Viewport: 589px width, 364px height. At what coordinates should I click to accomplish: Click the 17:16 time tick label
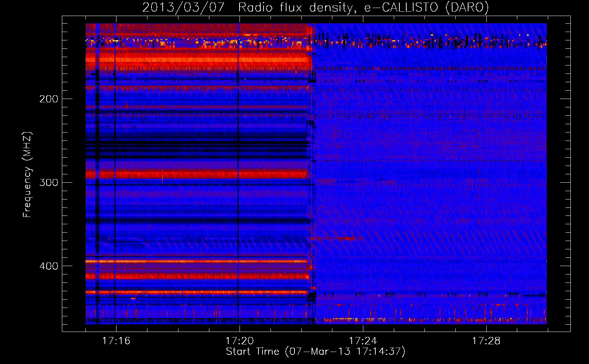pos(116,341)
